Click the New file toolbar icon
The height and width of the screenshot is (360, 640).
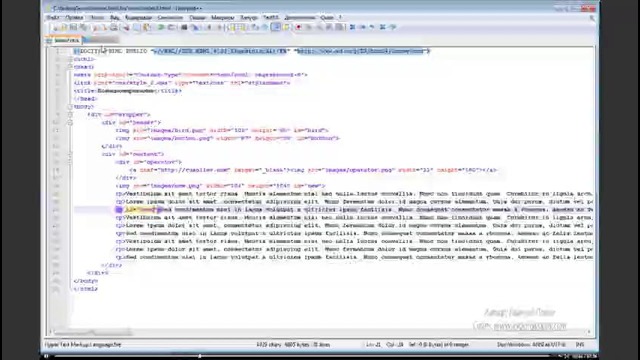(55, 27)
